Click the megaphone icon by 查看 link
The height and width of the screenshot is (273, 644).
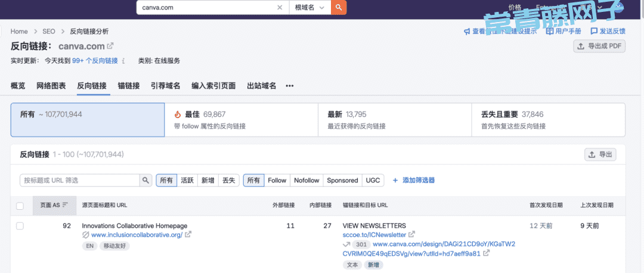tap(466, 32)
